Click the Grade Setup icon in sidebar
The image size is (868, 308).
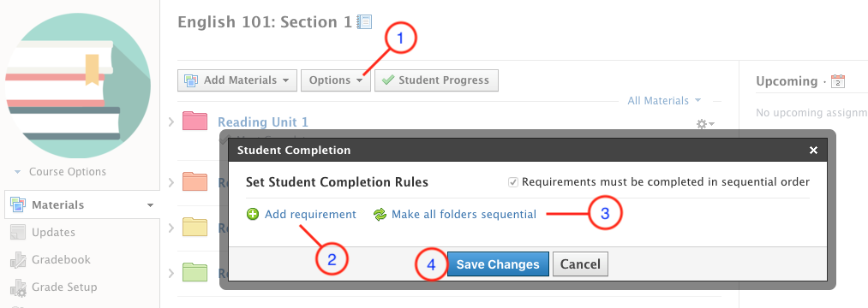pos(18,287)
